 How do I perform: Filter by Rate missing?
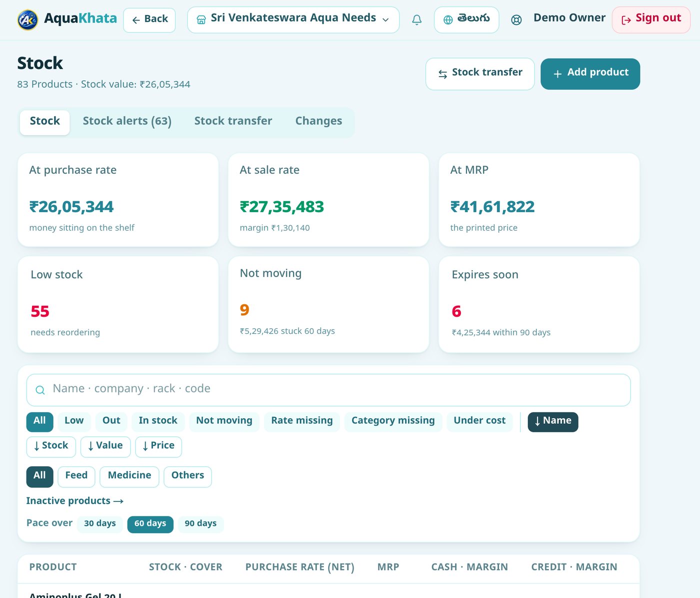click(302, 421)
